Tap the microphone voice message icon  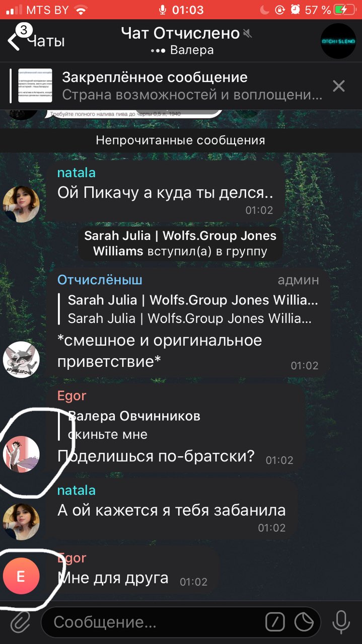[341, 623]
